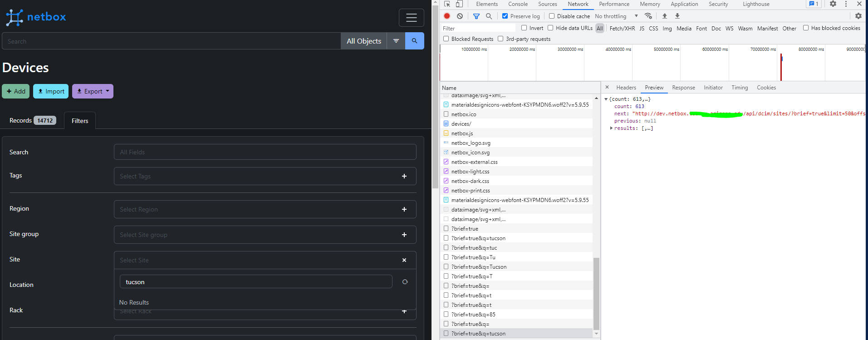
Task: Open All Objects search scope dropdown
Action: (x=364, y=41)
